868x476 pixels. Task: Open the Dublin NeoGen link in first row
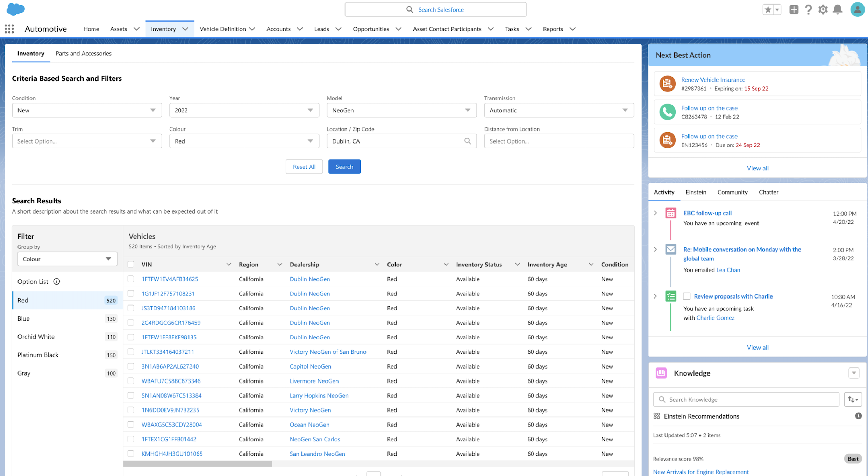pos(310,279)
